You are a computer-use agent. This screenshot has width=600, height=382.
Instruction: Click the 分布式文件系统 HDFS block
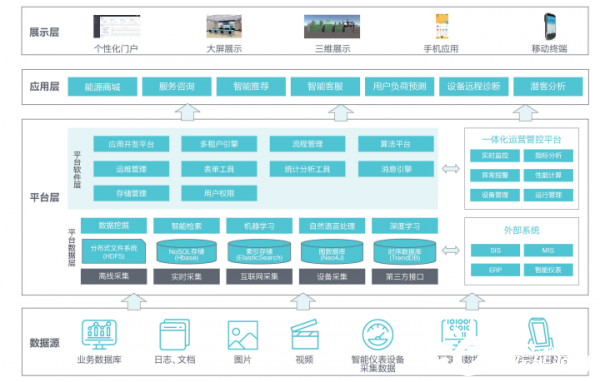pos(114,251)
